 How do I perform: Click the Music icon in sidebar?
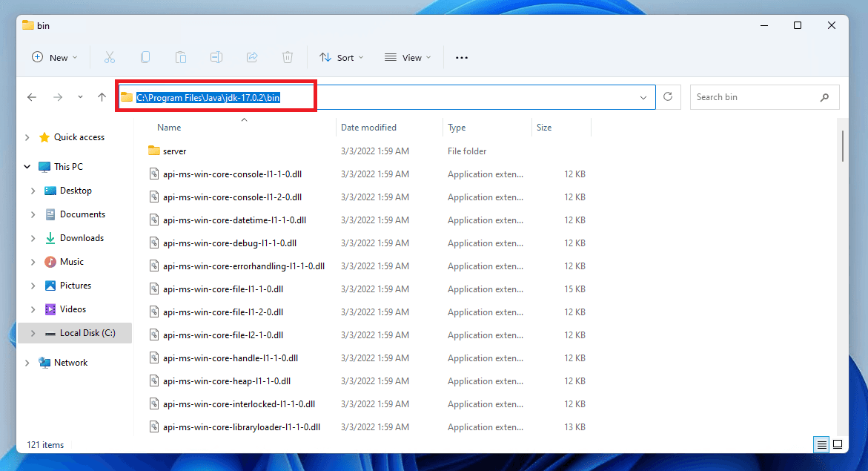50,262
